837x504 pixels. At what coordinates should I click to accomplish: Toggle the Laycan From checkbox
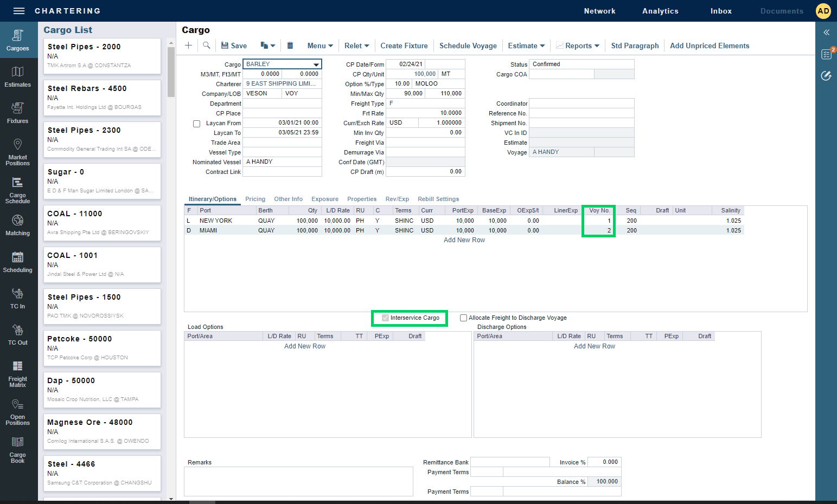coord(197,124)
